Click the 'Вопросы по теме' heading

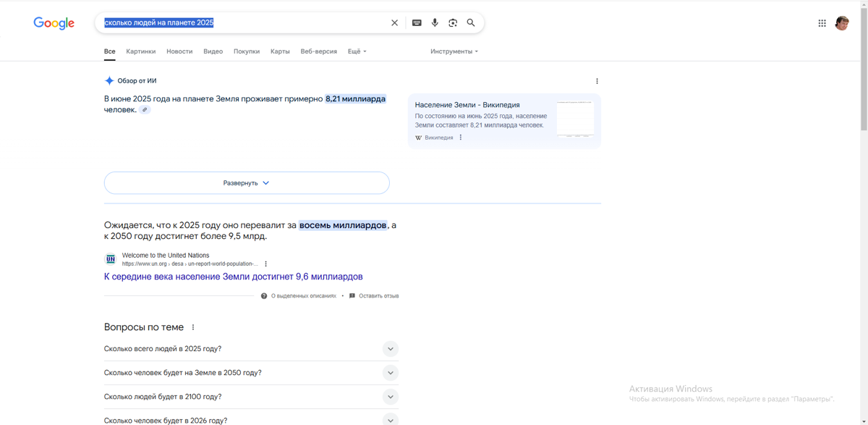[144, 327]
